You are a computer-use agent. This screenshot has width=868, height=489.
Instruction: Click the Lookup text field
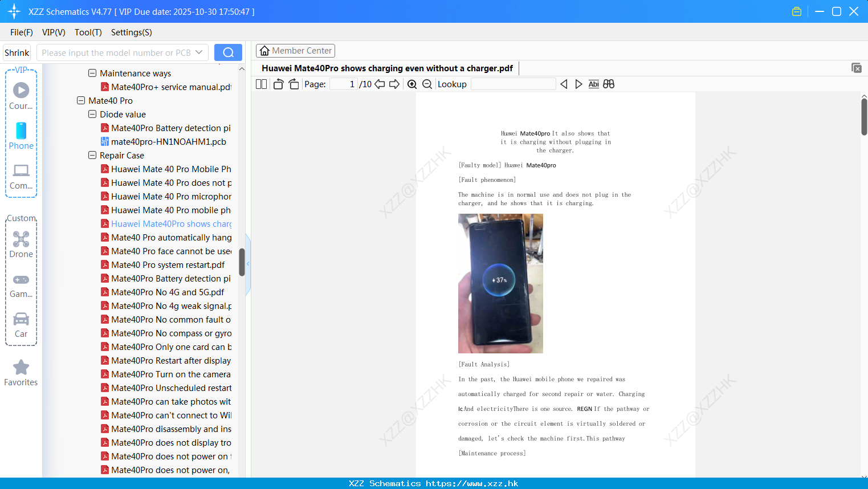coord(513,84)
